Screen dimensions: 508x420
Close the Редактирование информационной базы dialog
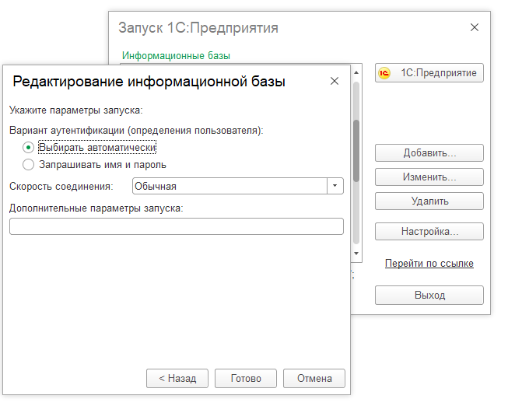(x=335, y=81)
